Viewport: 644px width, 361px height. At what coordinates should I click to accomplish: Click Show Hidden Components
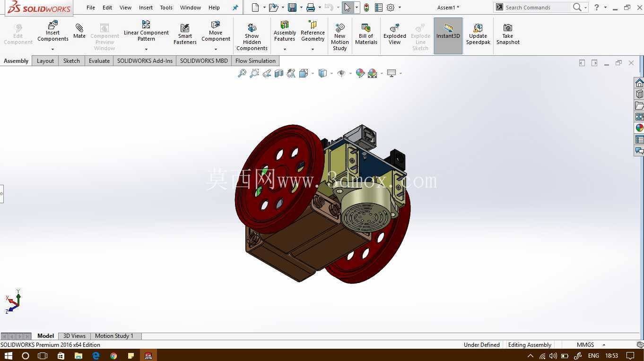pyautogui.click(x=252, y=36)
